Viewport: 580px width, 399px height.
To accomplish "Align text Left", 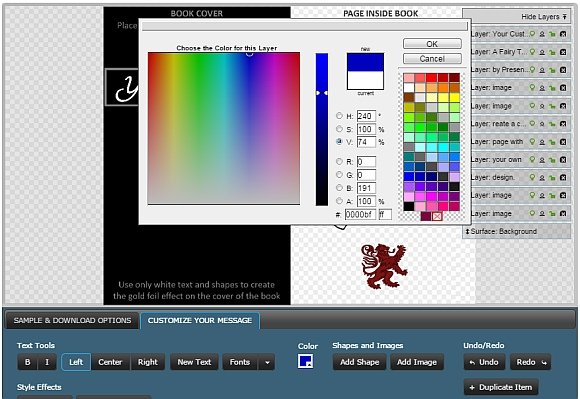I will point(76,362).
